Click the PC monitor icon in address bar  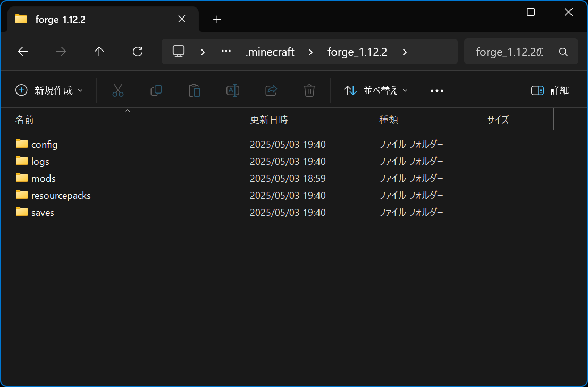click(179, 52)
